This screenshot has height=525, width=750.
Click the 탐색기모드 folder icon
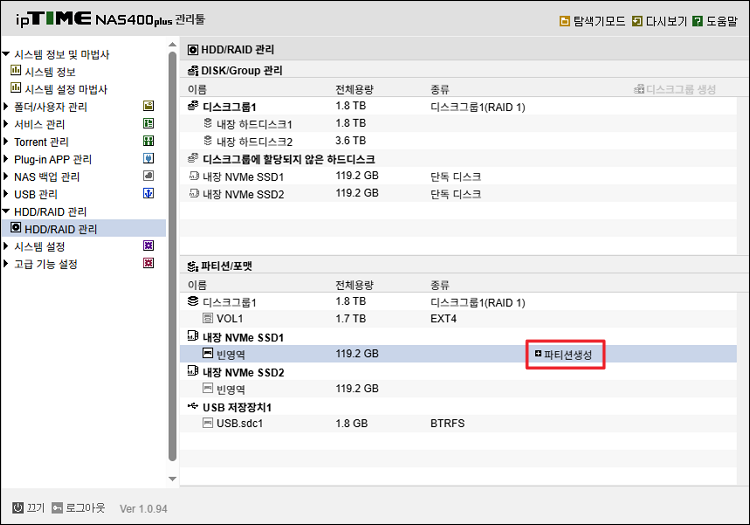tap(564, 20)
